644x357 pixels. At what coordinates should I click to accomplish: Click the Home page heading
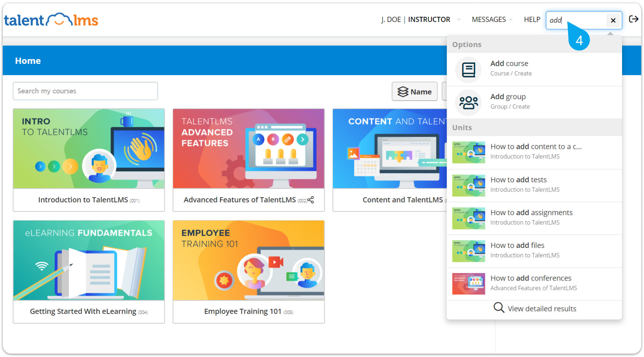28,61
